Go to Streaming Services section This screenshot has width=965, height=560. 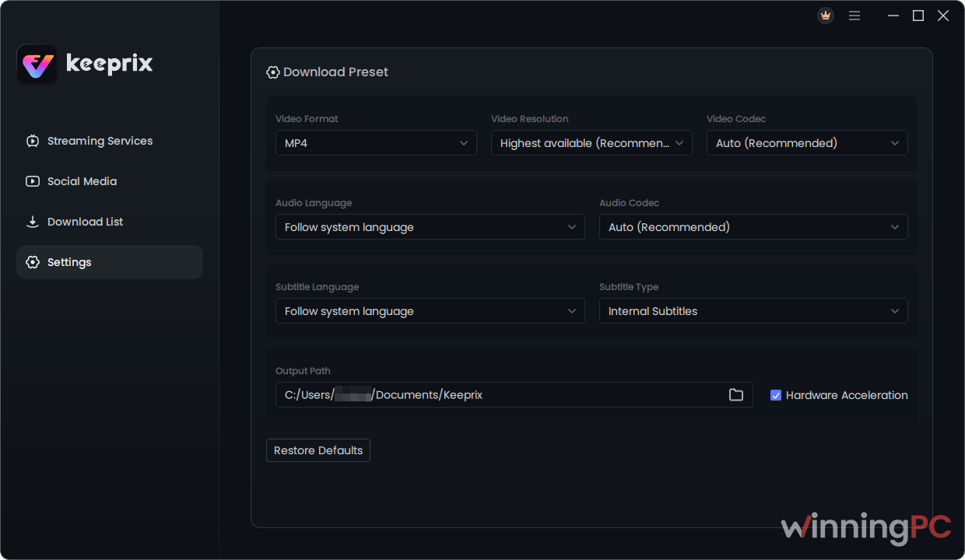110,141
